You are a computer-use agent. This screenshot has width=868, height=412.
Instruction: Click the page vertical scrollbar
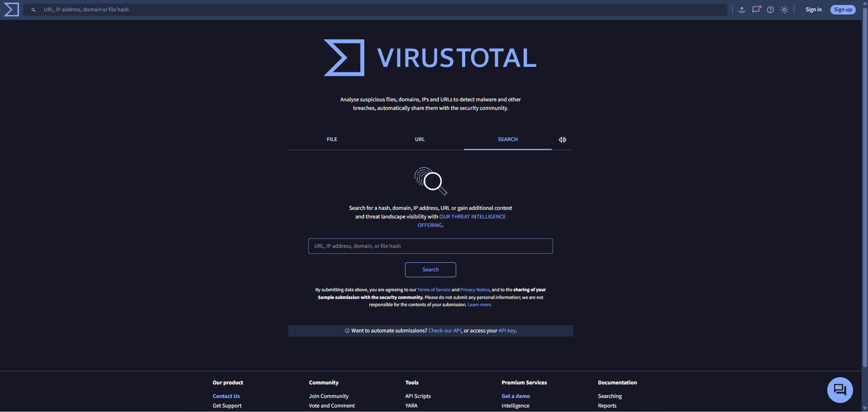tap(865, 187)
